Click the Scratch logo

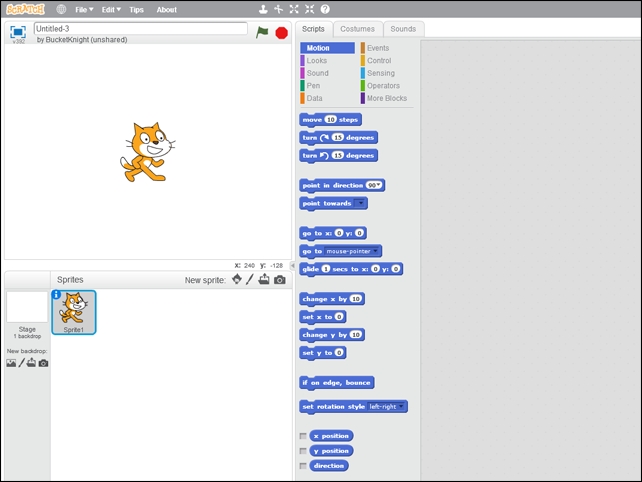coord(25,9)
